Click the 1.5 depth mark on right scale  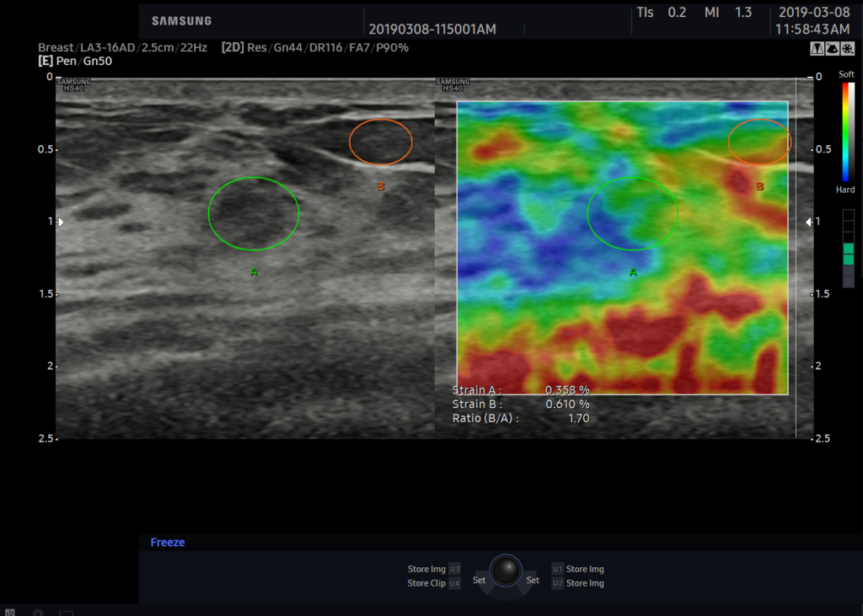(x=823, y=293)
